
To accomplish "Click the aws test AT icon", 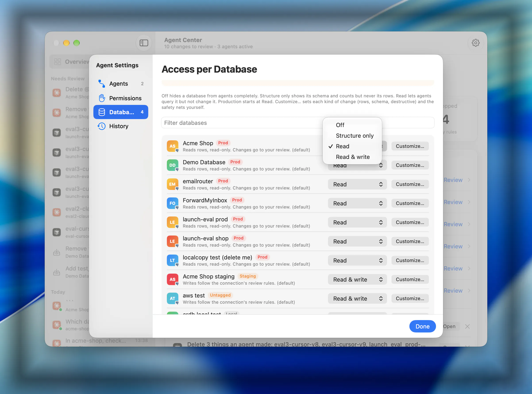I will (x=172, y=299).
